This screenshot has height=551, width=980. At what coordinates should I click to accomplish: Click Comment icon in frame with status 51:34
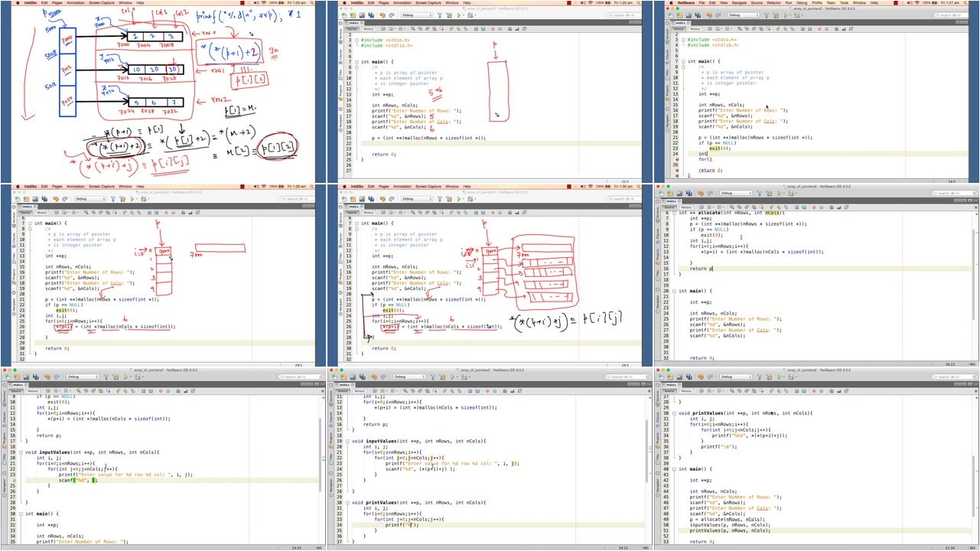click(x=832, y=391)
